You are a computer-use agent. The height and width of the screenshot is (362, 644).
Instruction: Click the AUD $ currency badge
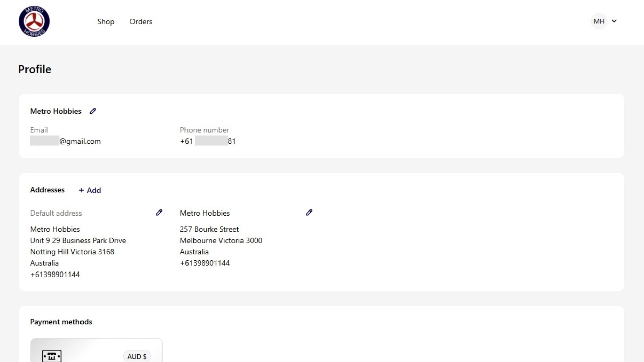pos(137,356)
